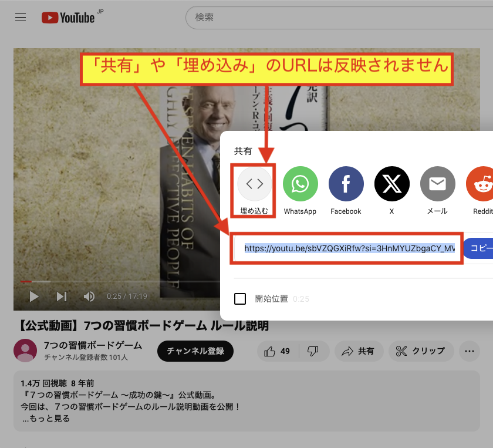The width and height of the screenshot is (493, 448).
Task: Play the video
Action: (33, 297)
